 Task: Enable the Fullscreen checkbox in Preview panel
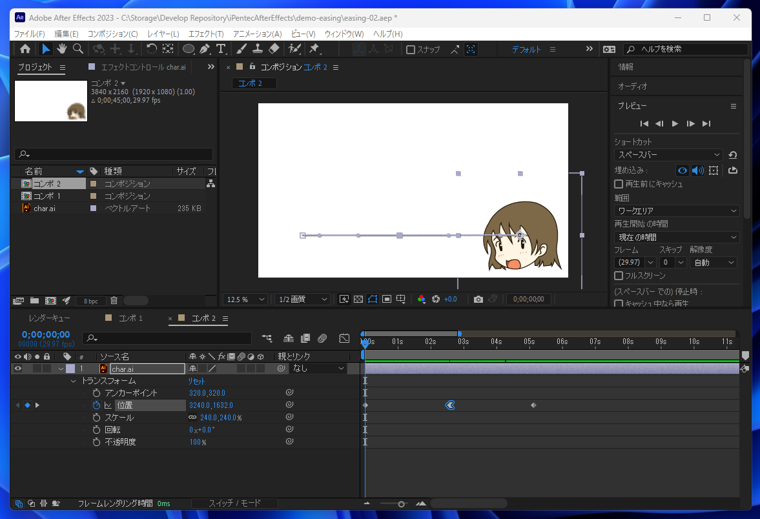(618, 276)
